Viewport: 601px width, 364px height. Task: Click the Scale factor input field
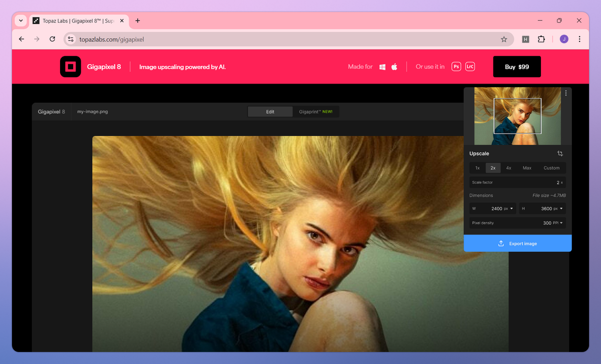click(x=518, y=182)
